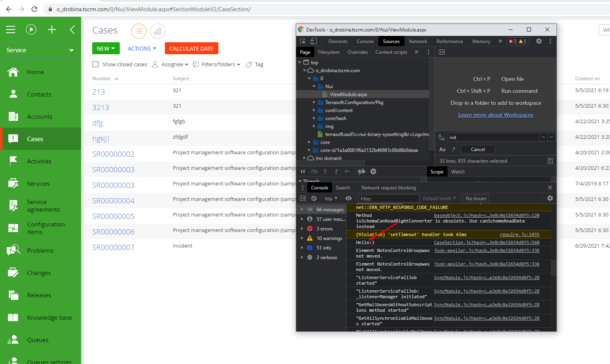
Task: Toggle pause on exceptions button
Action: click(373, 172)
